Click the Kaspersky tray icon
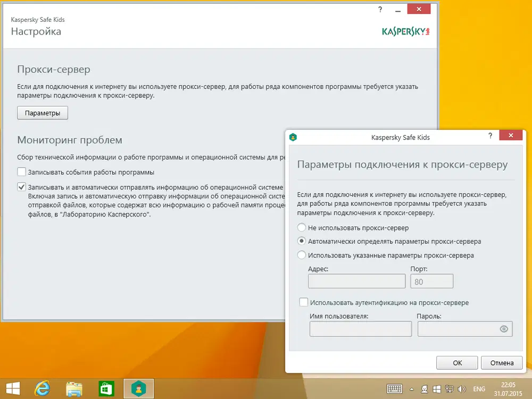Screen dimensions: 532x399 point(424,389)
